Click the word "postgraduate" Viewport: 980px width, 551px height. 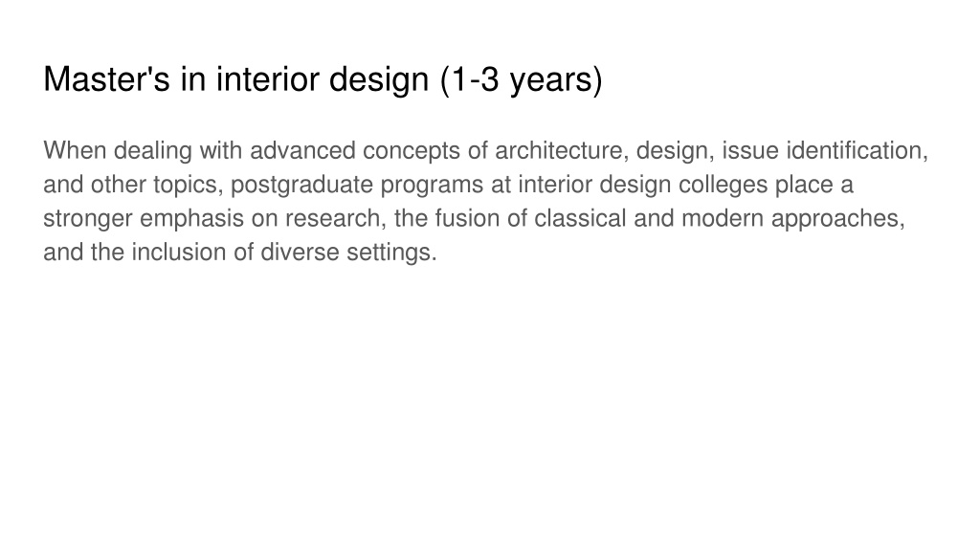pos(301,186)
